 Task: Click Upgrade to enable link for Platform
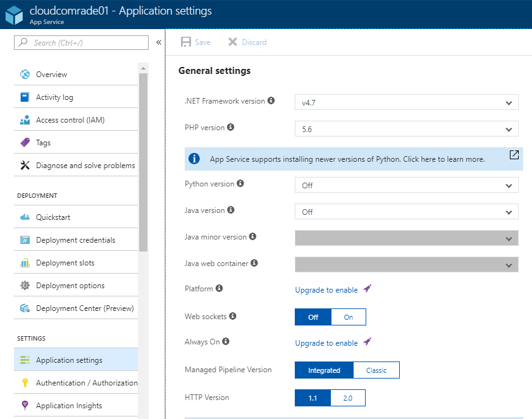coord(326,290)
